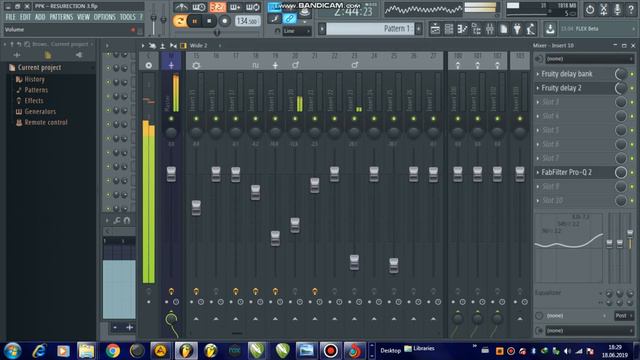Open the mixer input (none) dropdown

589,59
